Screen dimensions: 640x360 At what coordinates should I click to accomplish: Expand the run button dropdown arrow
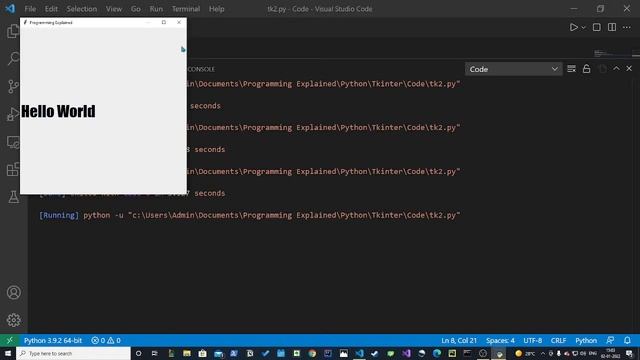pos(584,27)
